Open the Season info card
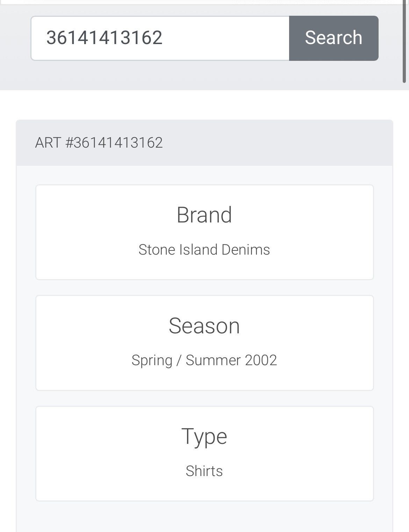 click(x=204, y=343)
